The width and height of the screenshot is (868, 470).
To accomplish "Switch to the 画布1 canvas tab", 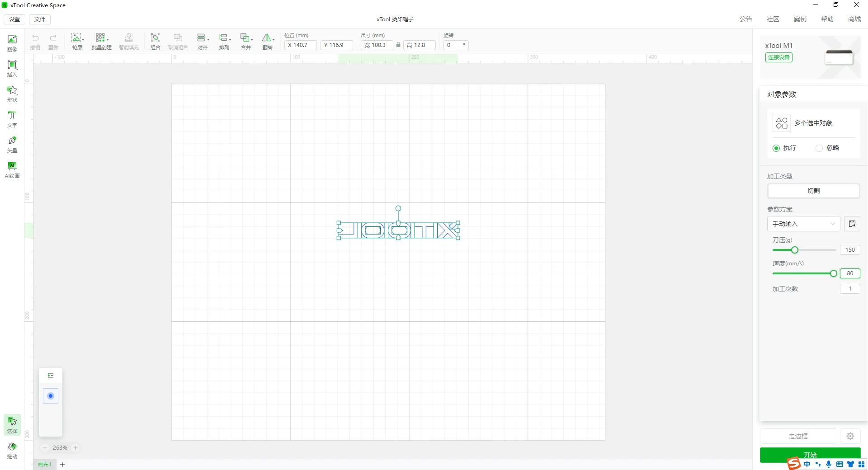I will pyautogui.click(x=45, y=465).
